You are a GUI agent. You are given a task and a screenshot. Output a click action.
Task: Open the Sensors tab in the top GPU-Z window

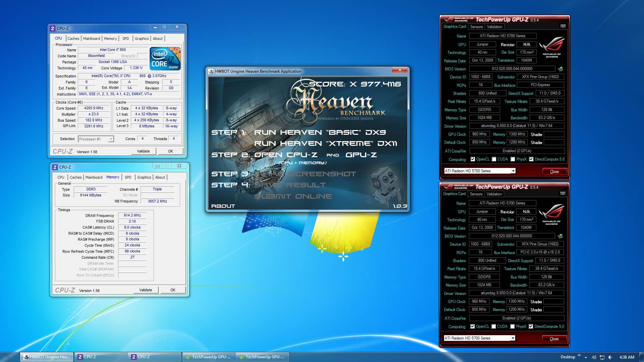coord(476,27)
